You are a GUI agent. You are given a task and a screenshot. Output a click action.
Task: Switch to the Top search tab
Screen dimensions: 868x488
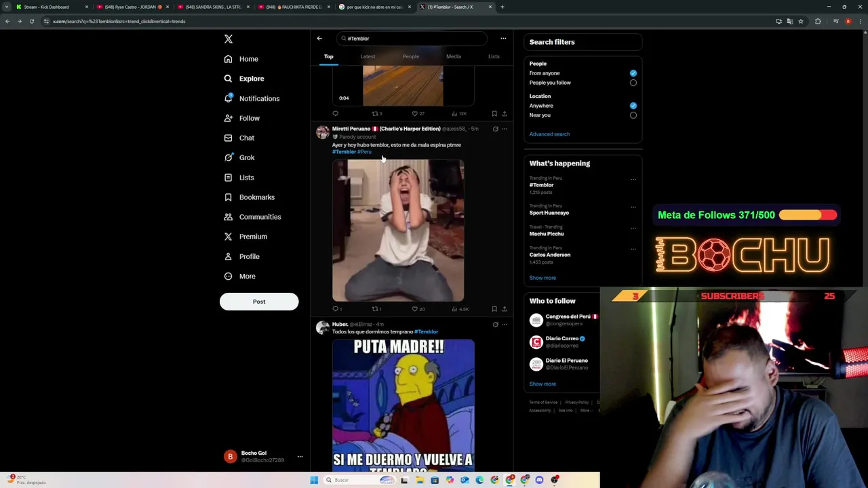[329, 57]
